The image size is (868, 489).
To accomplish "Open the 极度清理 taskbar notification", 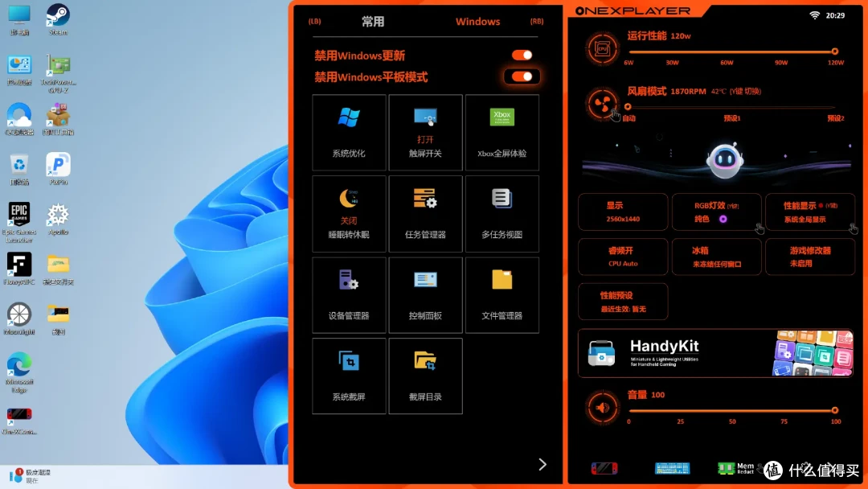I will click(x=31, y=475).
